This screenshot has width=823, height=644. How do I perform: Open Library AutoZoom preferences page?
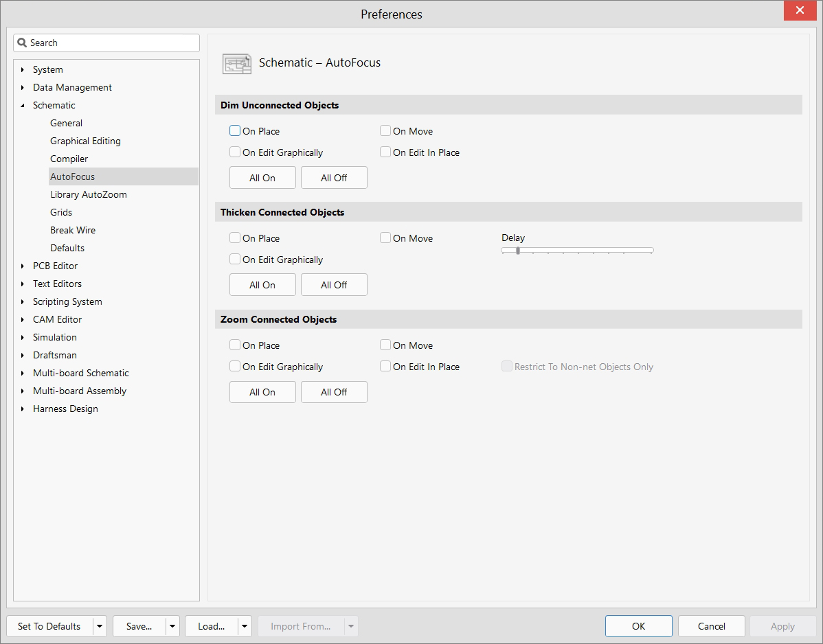pyautogui.click(x=88, y=194)
